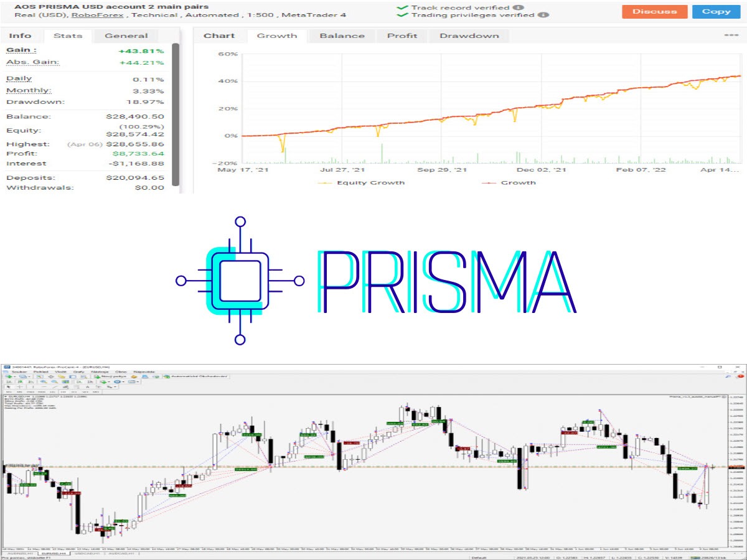Select the Chart tab

[x=219, y=35]
